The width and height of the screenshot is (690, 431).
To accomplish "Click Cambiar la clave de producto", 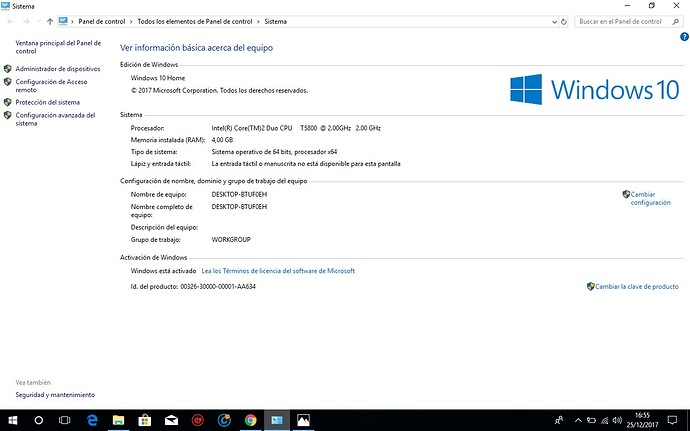I will tap(637, 287).
